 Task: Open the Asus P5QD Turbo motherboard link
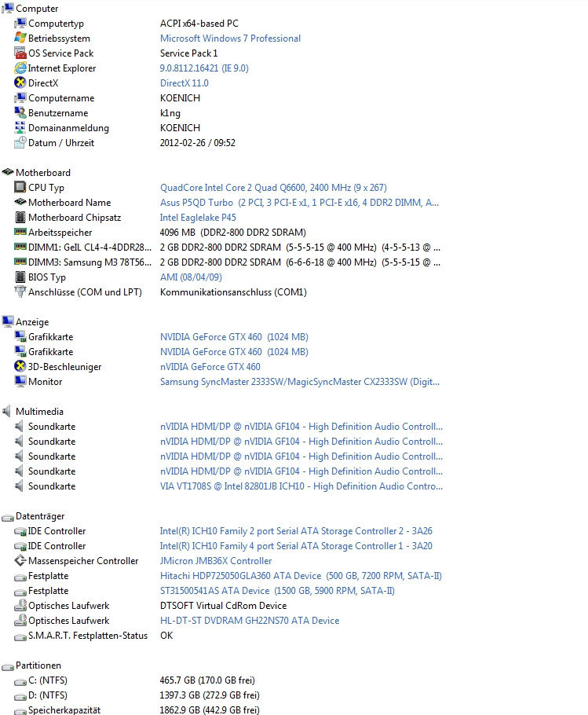click(299, 203)
